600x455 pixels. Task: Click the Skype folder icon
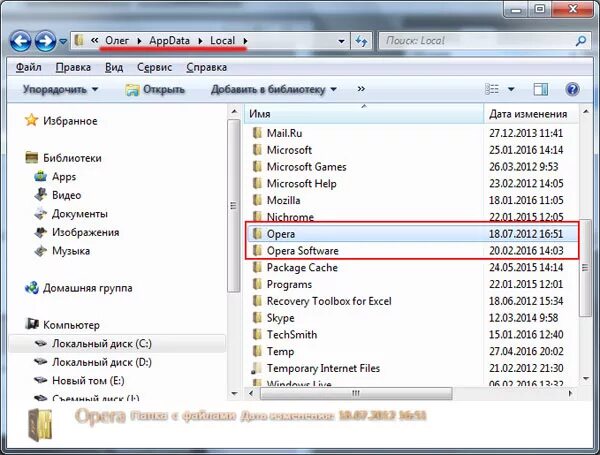pos(257,318)
